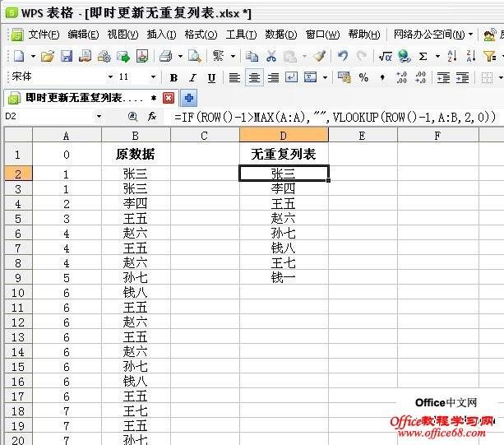Click cell B1 原数据
This screenshot has height=445, width=504.
[136, 154]
